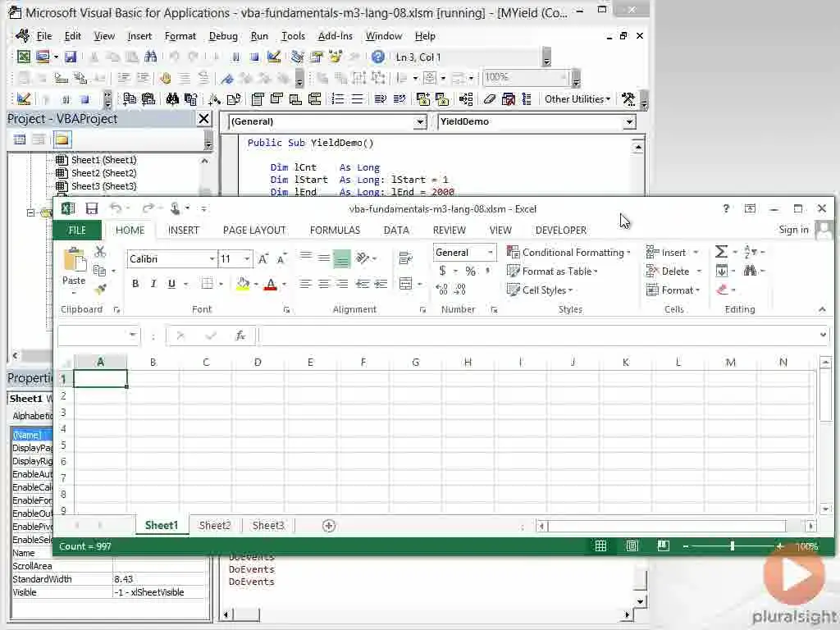The image size is (840, 630).
Task: Switch to Normal view in status bar
Action: coord(601,546)
